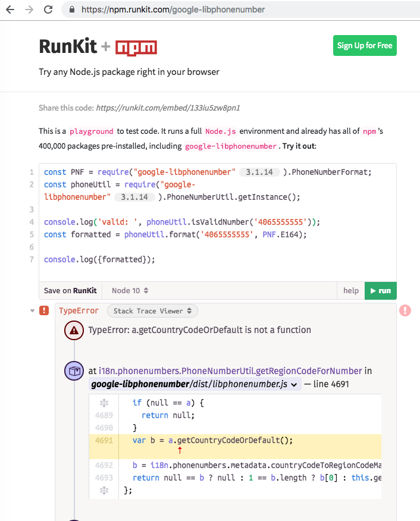Click the help link above the run button
The height and width of the screenshot is (521, 420).
pos(350,290)
